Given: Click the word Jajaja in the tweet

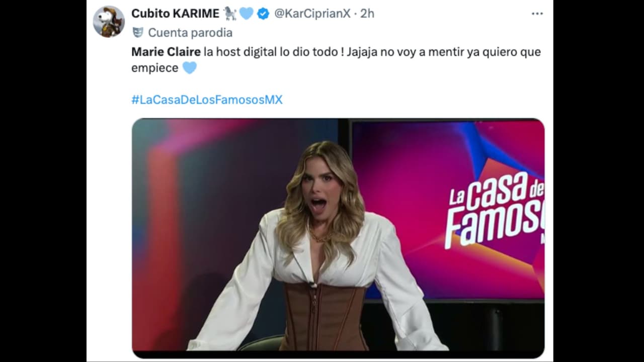Looking at the screenshot, I should point(362,51).
